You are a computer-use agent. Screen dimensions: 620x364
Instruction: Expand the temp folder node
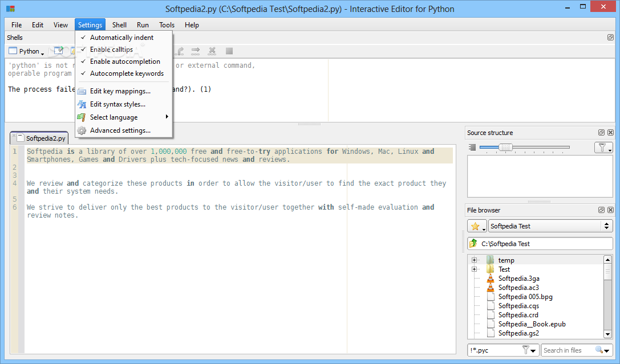point(474,260)
